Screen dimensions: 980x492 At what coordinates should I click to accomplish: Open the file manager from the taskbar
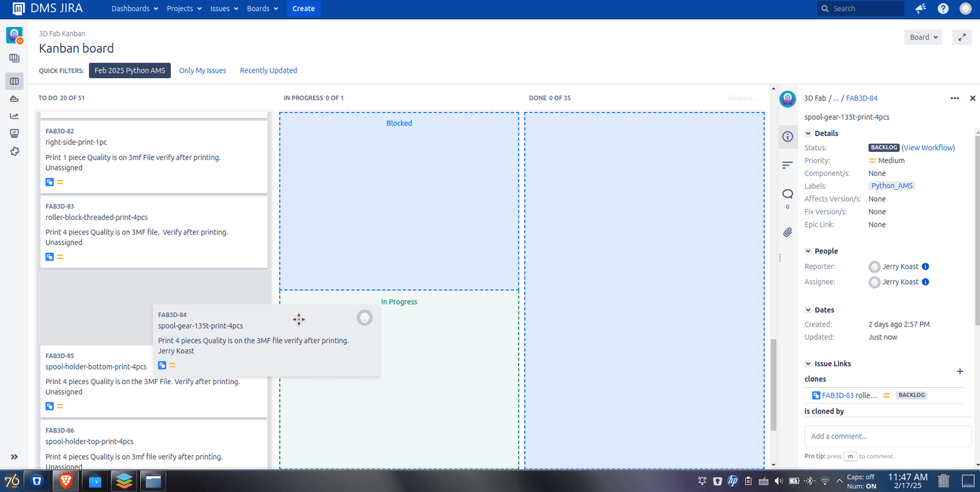point(153,481)
